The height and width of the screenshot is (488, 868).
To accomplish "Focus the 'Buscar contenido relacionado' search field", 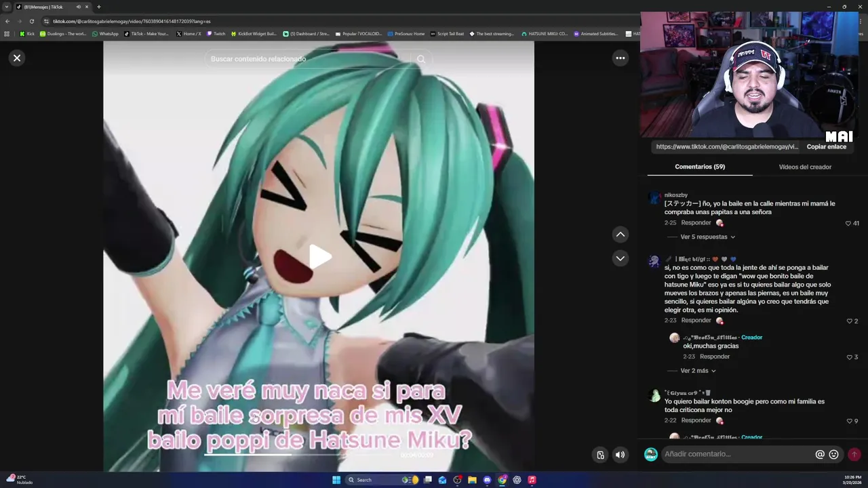I will (309, 59).
